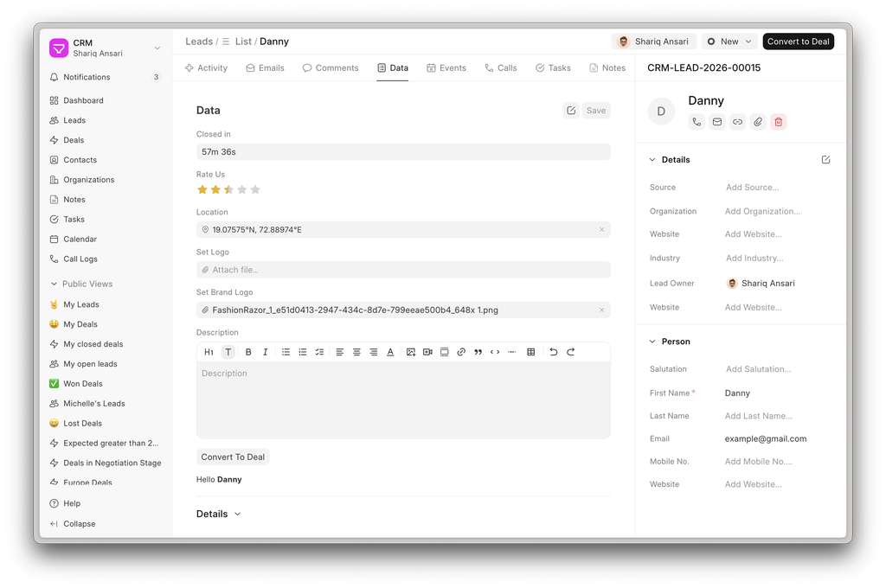Image resolution: width=886 pixels, height=588 pixels.
Task: Collapse the Person section in side panel
Action: [x=653, y=342]
